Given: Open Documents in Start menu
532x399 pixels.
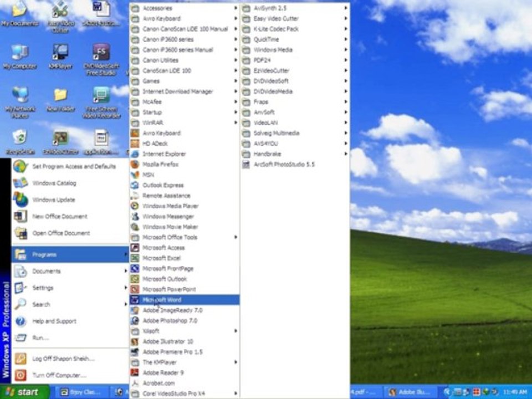Looking at the screenshot, I should point(70,271).
